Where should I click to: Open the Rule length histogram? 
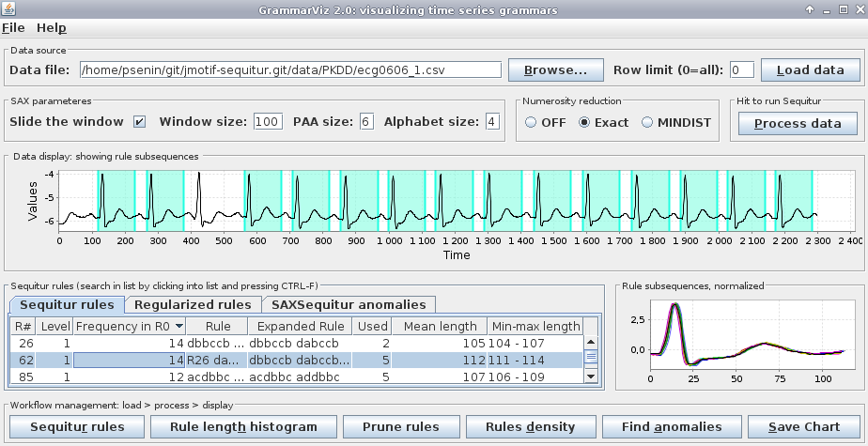pos(243,426)
